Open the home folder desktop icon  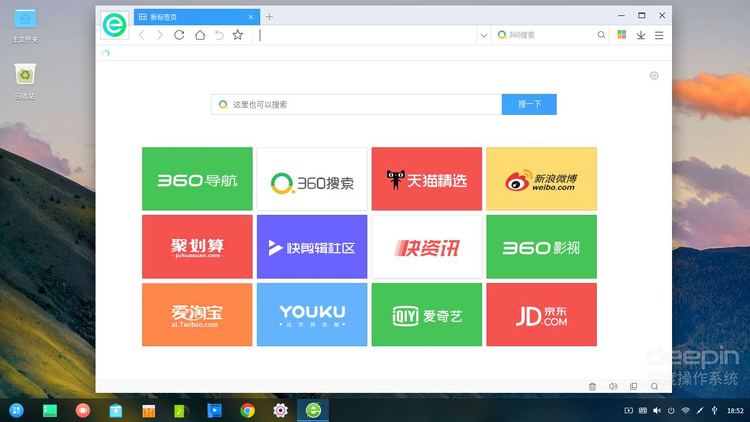pos(25,26)
